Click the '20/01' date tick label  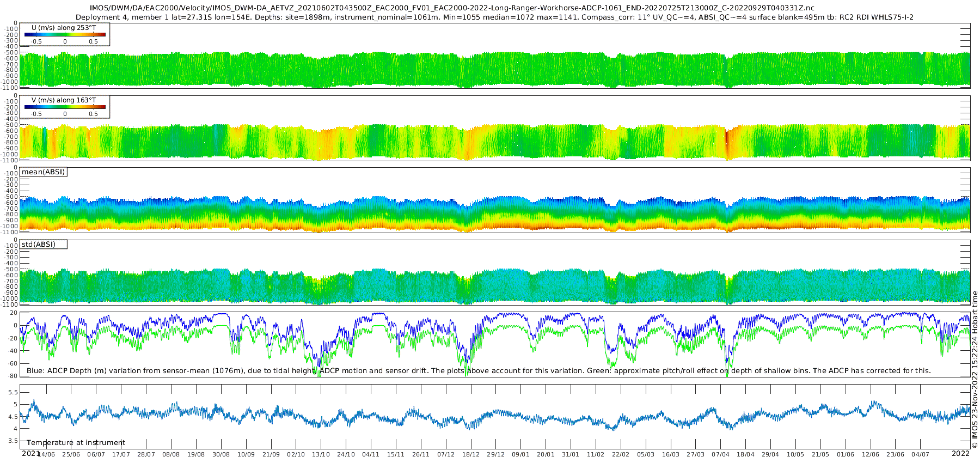pyautogui.click(x=546, y=454)
